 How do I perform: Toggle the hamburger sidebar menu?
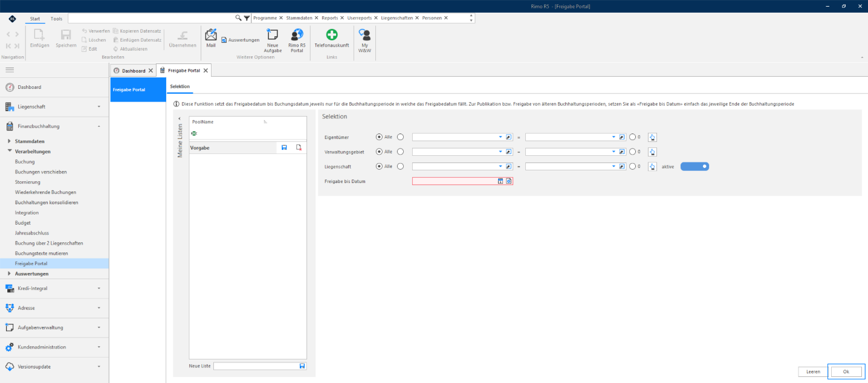10,70
